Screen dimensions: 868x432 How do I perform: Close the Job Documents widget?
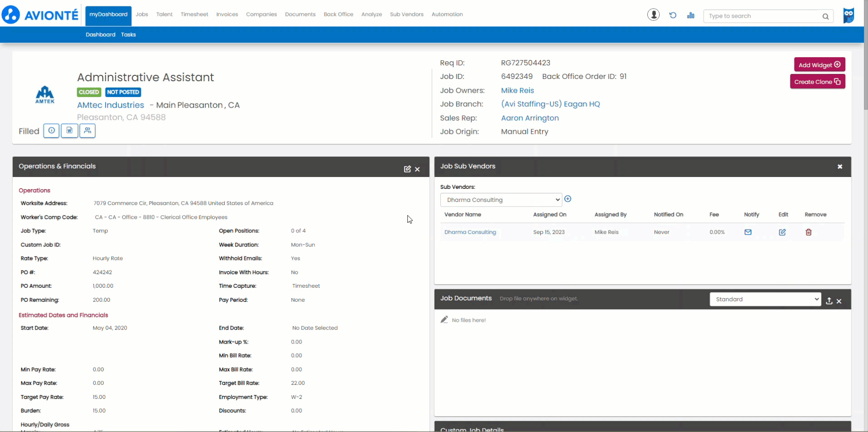(x=839, y=301)
